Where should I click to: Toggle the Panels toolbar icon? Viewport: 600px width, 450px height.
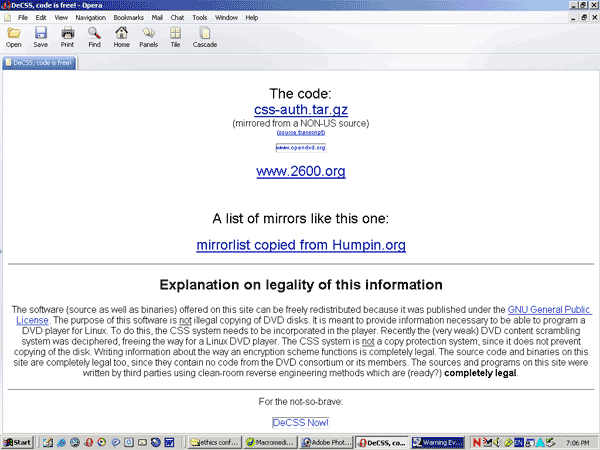pos(148,33)
